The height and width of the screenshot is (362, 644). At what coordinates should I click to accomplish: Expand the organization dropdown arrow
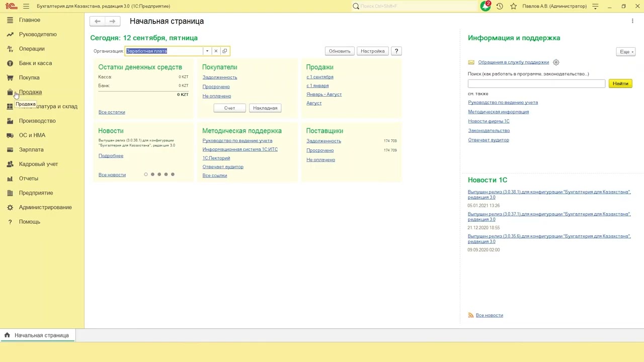click(207, 51)
